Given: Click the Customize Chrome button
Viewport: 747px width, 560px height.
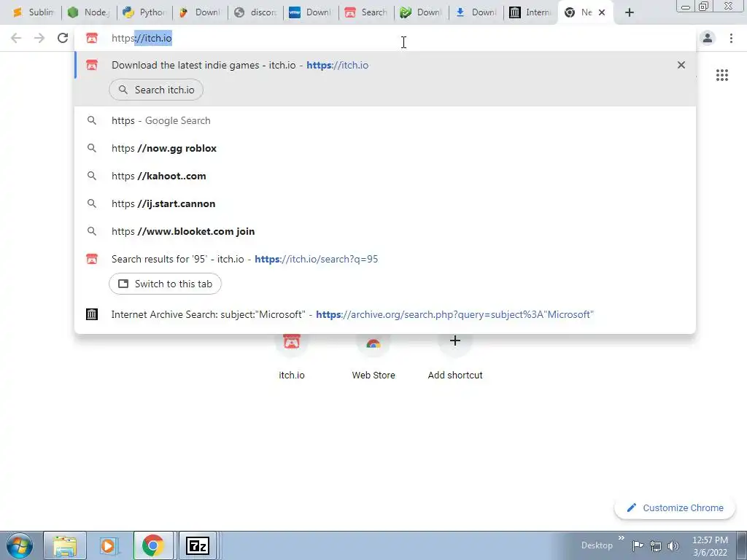Looking at the screenshot, I should 675,508.
